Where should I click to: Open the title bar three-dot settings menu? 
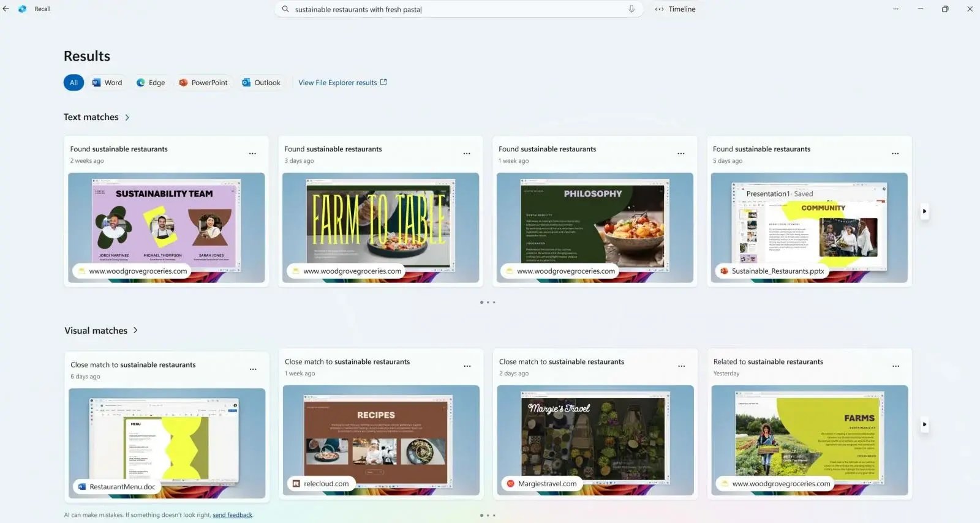point(895,9)
